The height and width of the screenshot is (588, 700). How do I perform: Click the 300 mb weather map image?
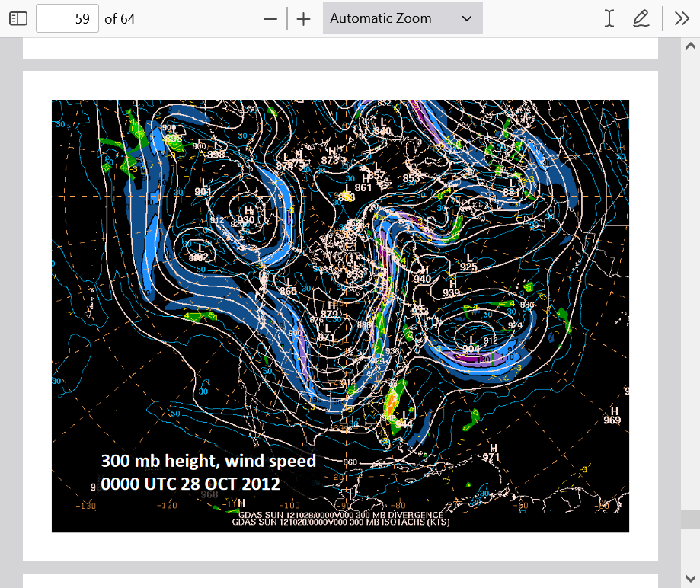[x=340, y=315]
